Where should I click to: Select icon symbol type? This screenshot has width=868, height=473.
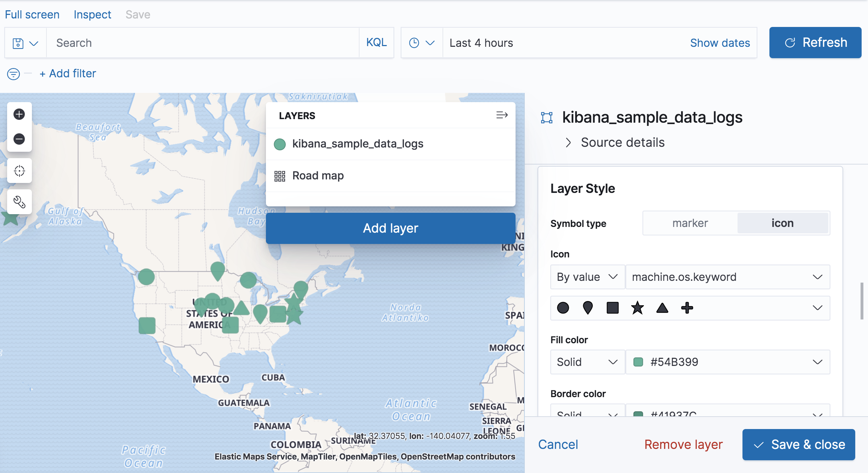click(782, 223)
